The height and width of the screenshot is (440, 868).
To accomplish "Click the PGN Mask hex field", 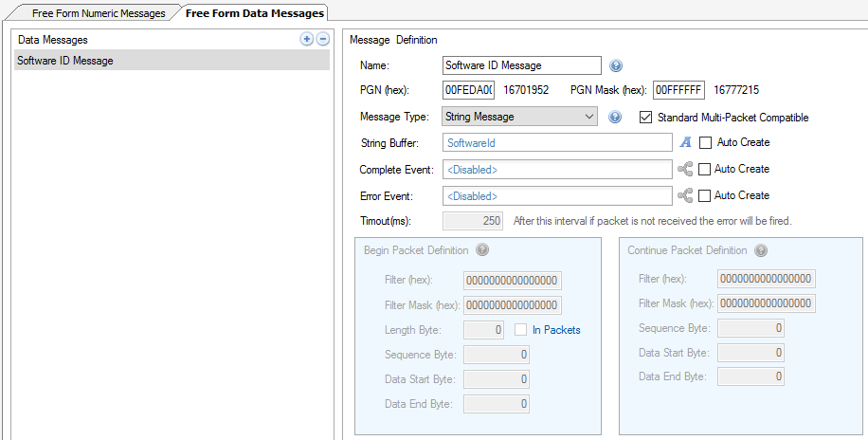I will click(x=678, y=90).
